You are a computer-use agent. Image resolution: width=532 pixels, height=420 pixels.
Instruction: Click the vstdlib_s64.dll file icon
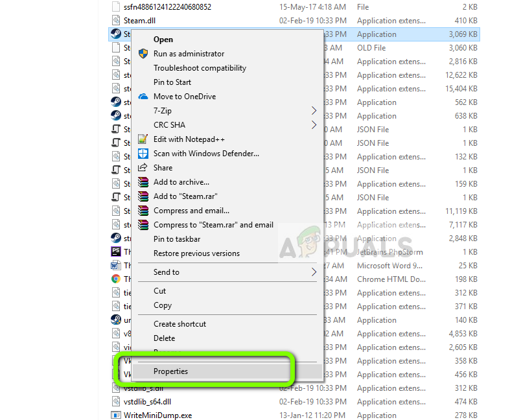point(116,402)
